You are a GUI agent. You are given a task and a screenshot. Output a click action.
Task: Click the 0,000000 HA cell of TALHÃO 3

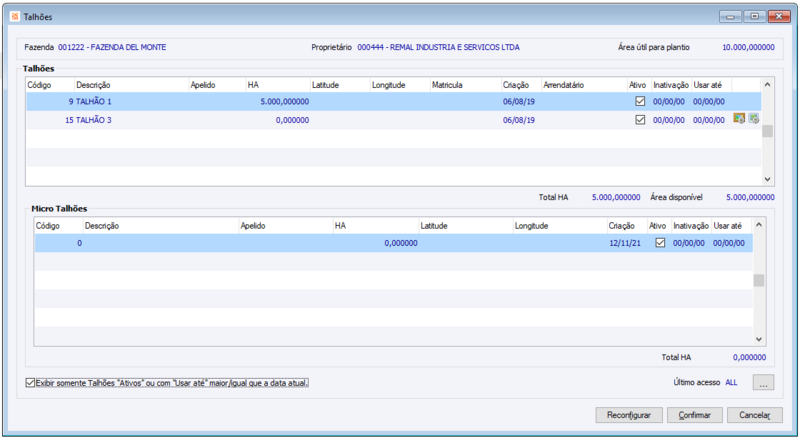click(292, 120)
